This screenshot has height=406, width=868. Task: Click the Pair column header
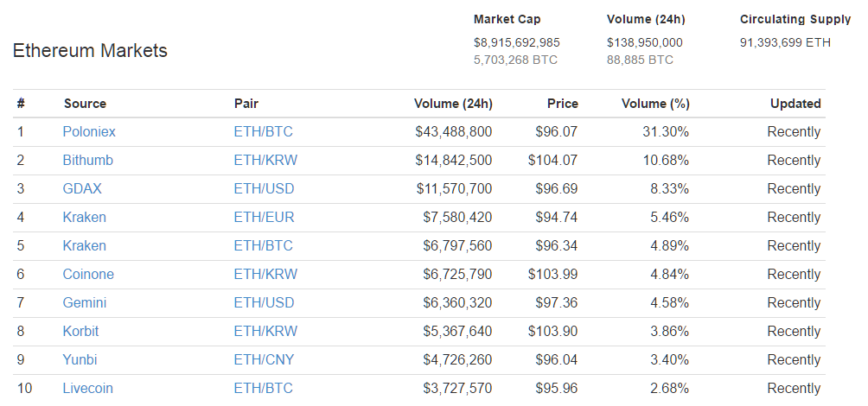tap(246, 104)
